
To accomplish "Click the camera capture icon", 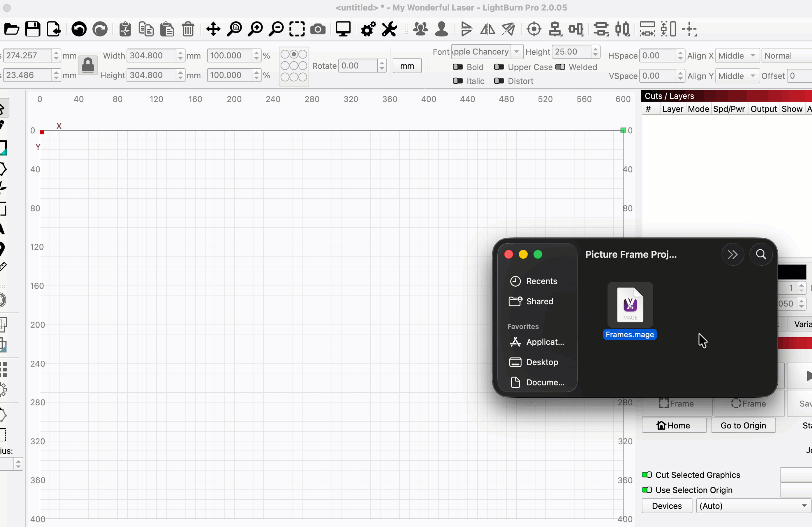I will [x=318, y=29].
